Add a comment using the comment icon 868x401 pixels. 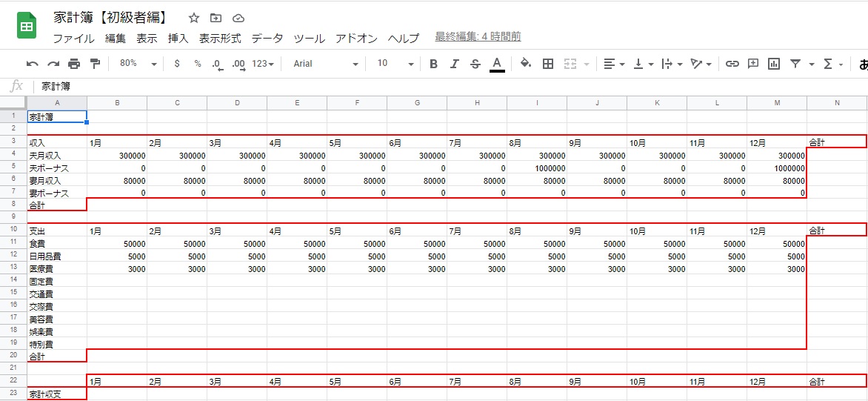pyautogui.click(x=753, y=64)
